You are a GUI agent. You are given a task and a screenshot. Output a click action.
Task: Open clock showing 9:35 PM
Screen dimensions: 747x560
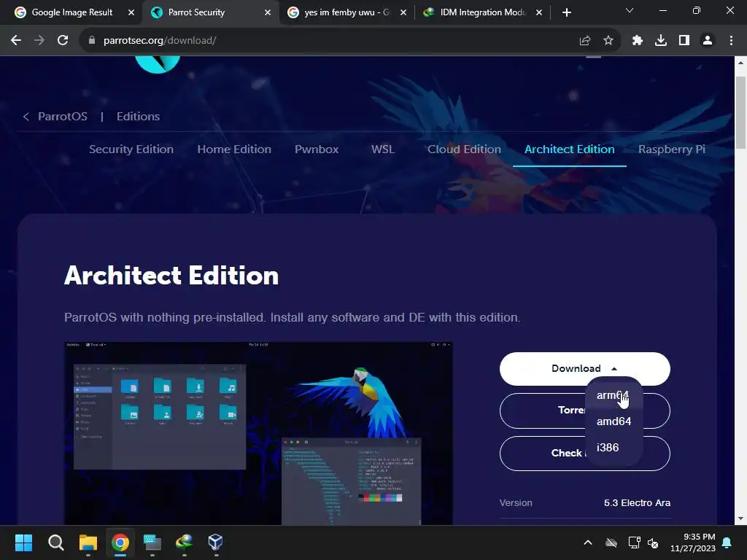tap(693, 542)
